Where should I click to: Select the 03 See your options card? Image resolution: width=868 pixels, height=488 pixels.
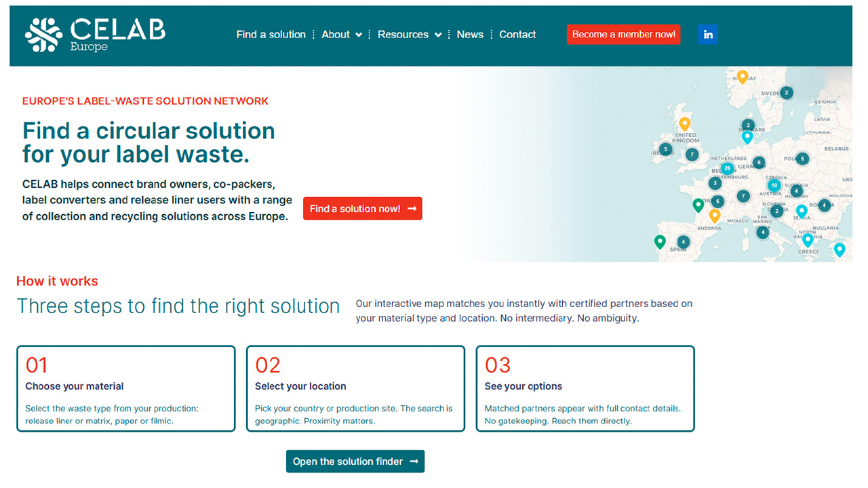585,388
